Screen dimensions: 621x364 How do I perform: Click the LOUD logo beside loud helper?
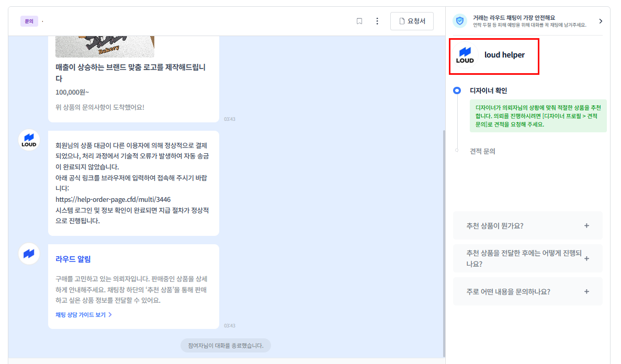coord(465,55)
